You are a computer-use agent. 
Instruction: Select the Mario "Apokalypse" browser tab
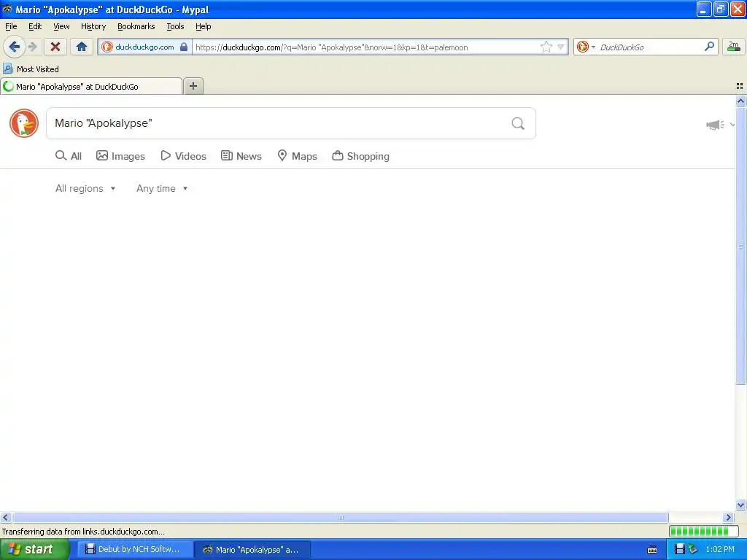[91, 86]
